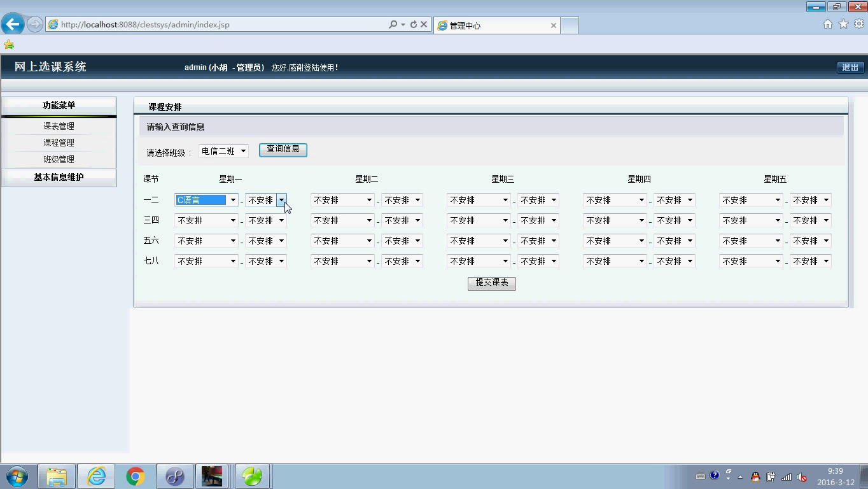Viewport: 868px width, 489px height.
Task: Open the 电信二班 class dropdown
Action: tap(223, 151)
